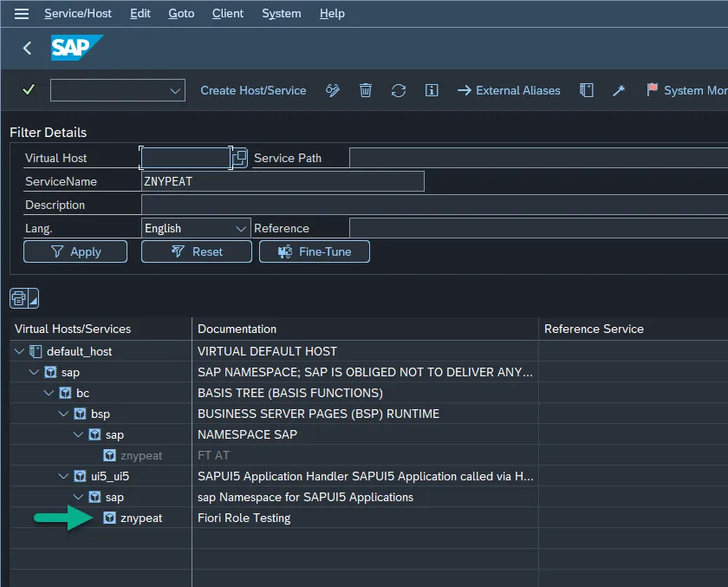
Task: Click the text 'VIRTUAL DEFAULT HOST'
Action: click(x=268, y=351)
